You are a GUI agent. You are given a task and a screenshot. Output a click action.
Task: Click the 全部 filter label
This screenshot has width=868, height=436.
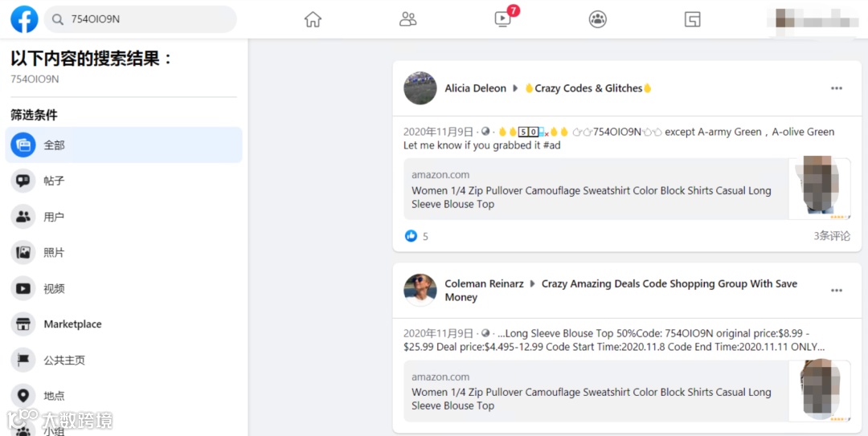point(55,145)
